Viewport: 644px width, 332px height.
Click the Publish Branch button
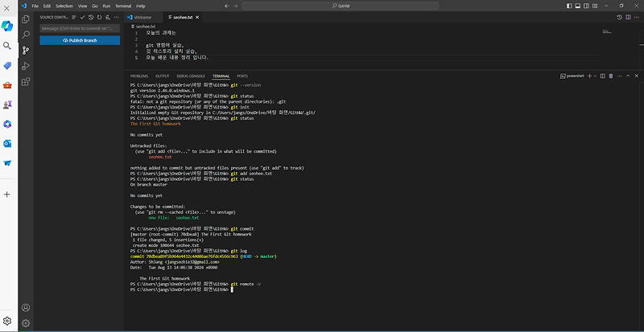pyautogui.click(x=80, y=41)
